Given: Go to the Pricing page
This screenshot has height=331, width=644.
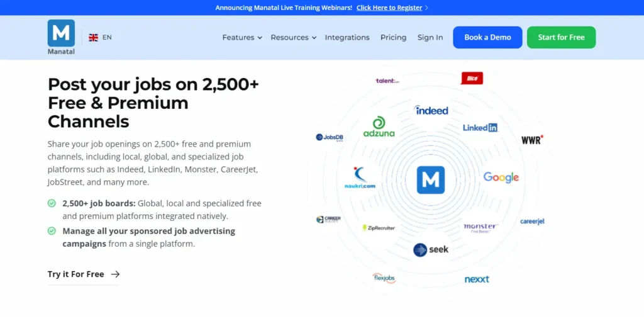Looking at the screenshot, I should 393,37.
